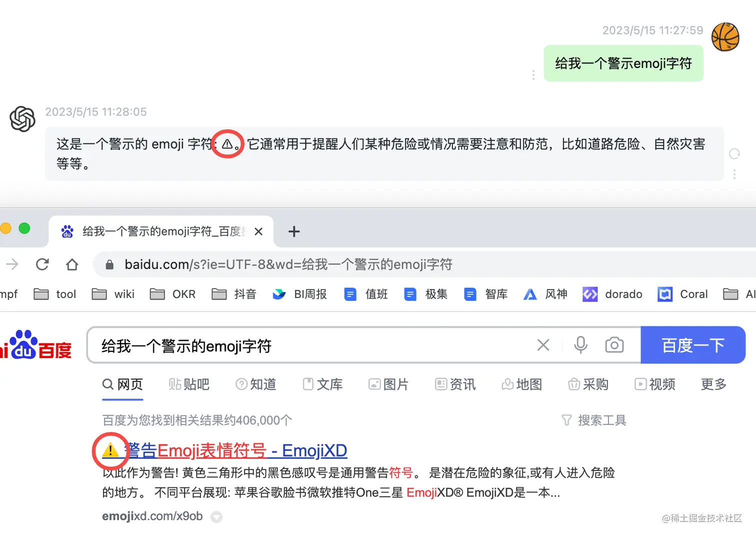
Task: Expand the dropdown beside emojixd.com/x9ob
Action: click(x=216, y=517)
